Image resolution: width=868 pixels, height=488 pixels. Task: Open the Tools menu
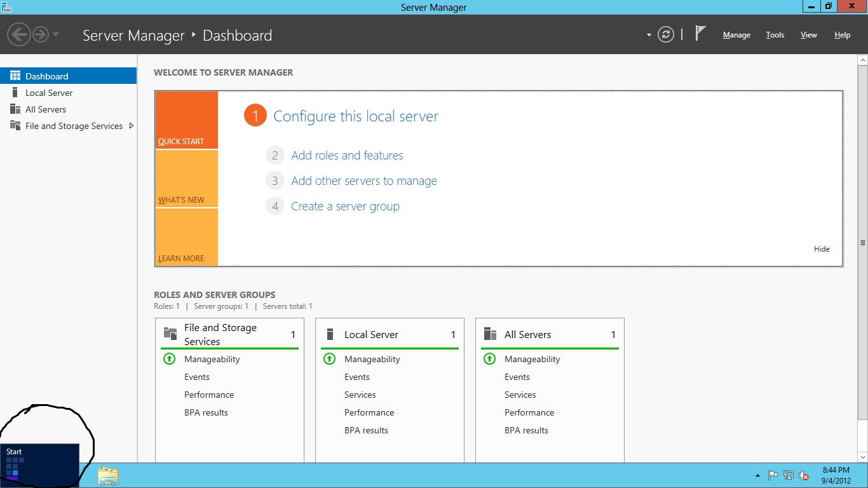tap(775, 35)
